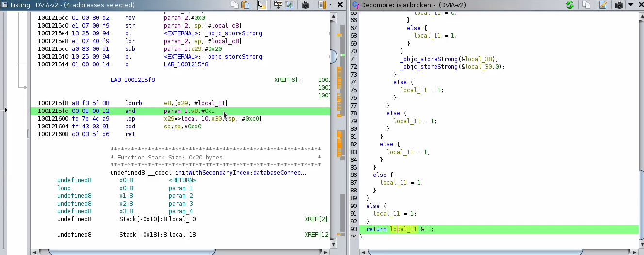Screen dimensions: 644x255
Task: Copy decompiler contents using the copy icon
Action: coord(586,5)
